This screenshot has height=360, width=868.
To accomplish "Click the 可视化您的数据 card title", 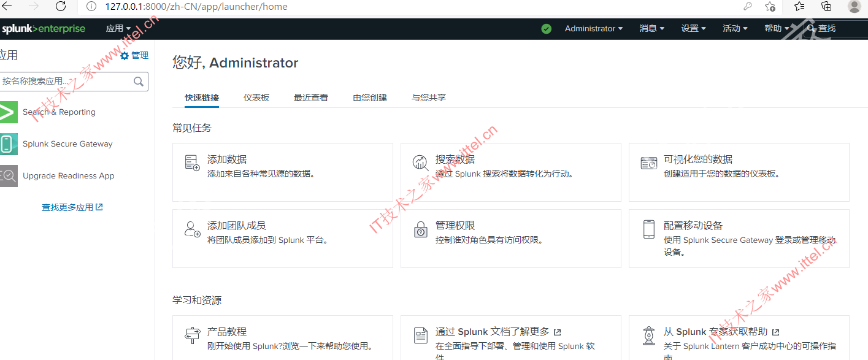I will (698, 159).
